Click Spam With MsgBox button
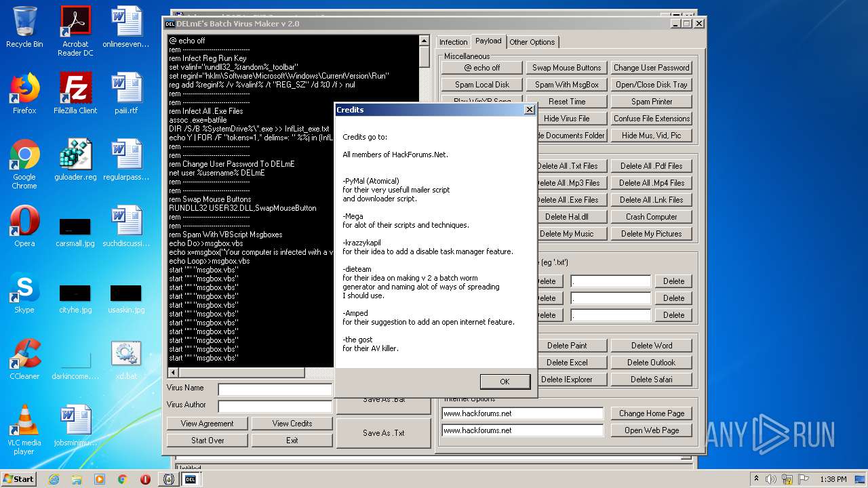Screen dimensions: 868x488 [x=567, y=85]
